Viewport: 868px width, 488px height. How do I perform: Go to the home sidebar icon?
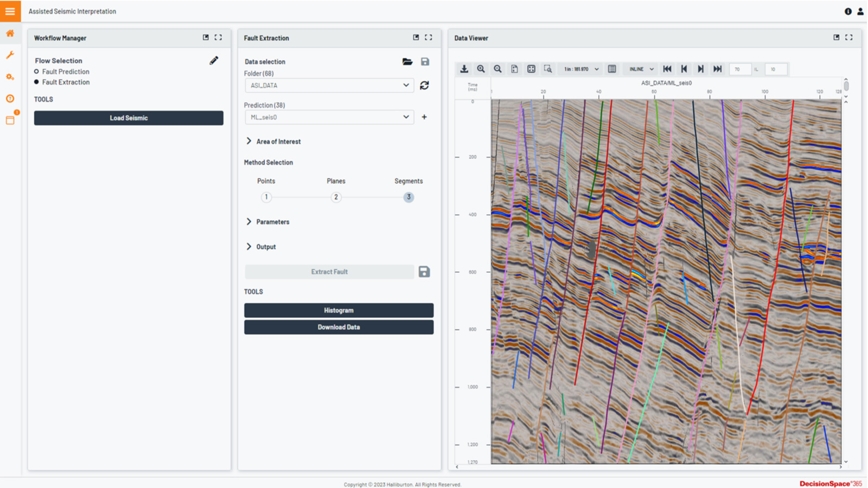click(10, 34)
